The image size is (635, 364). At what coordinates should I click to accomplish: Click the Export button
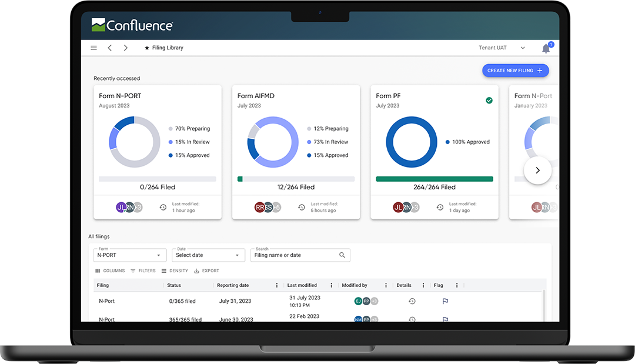(x=206, y=271)
